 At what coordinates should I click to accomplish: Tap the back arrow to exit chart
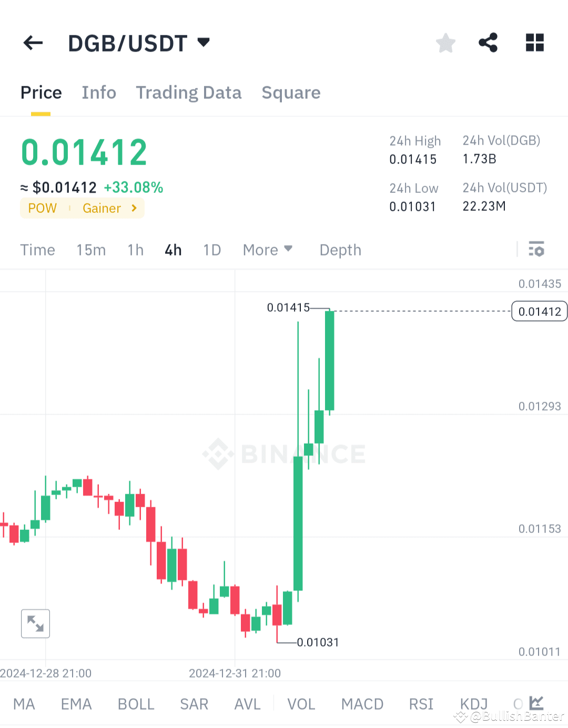tap(33, 43)
